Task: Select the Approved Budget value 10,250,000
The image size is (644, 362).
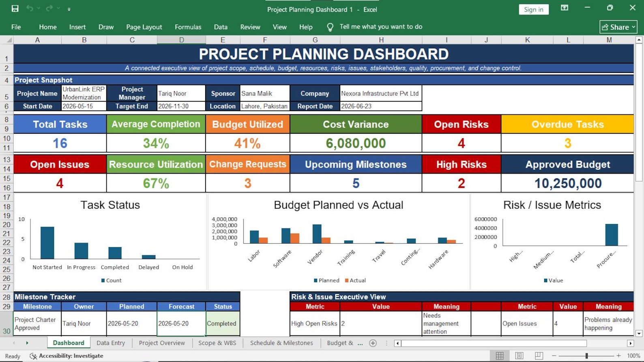Action: point(568,183)
